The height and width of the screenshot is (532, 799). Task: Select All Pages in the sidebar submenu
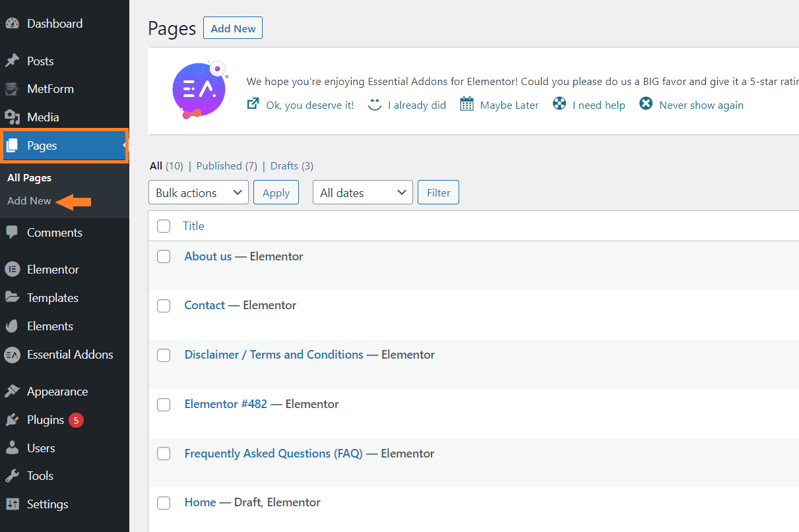coord(28,177)
